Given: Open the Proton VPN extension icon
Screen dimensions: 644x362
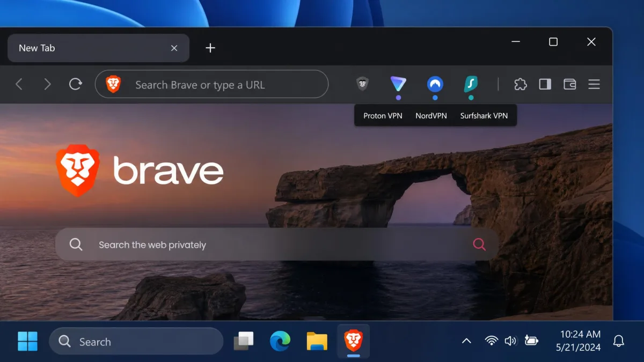Looking at the screenshot, I should (x=398, y=84).
